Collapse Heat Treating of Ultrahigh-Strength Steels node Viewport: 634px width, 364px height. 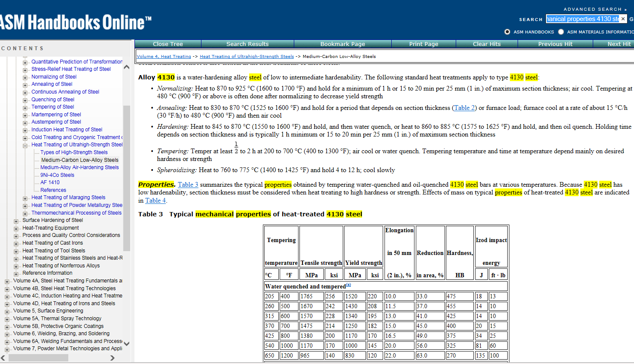click(25, 146)
